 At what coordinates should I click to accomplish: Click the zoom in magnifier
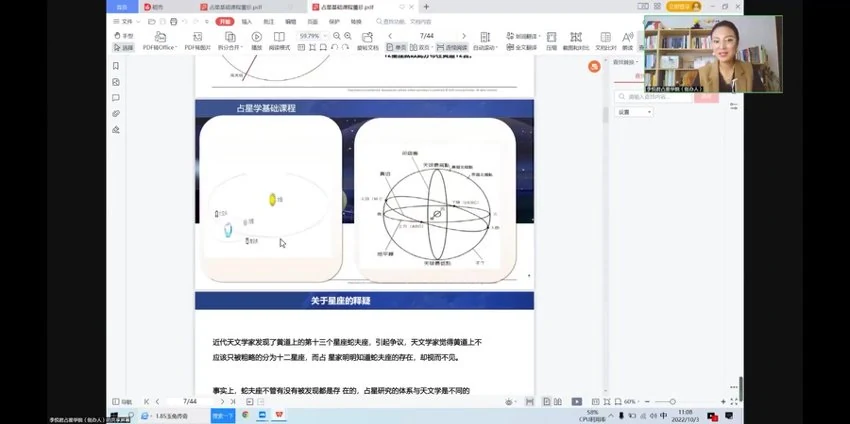(347, 36)
